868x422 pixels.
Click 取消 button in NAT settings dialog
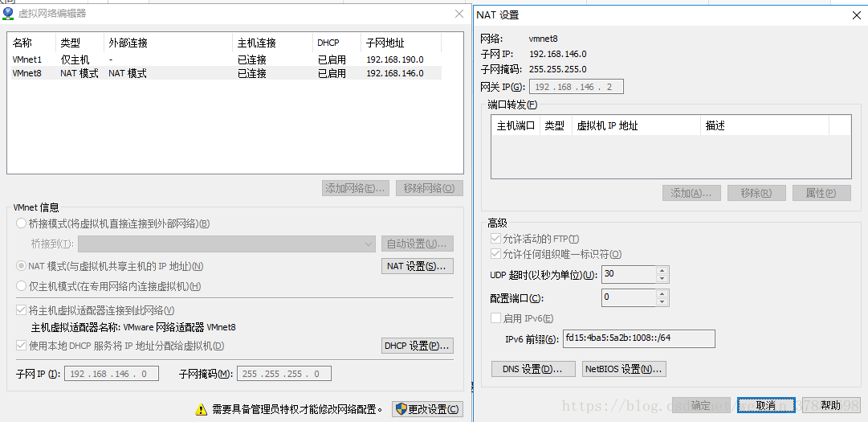tap(765, 405)
